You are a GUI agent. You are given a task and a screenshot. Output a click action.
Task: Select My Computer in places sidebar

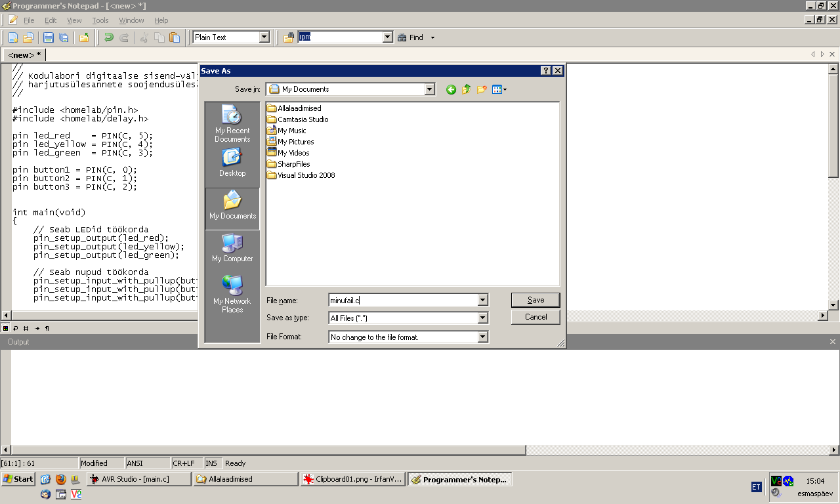[232, 248]
